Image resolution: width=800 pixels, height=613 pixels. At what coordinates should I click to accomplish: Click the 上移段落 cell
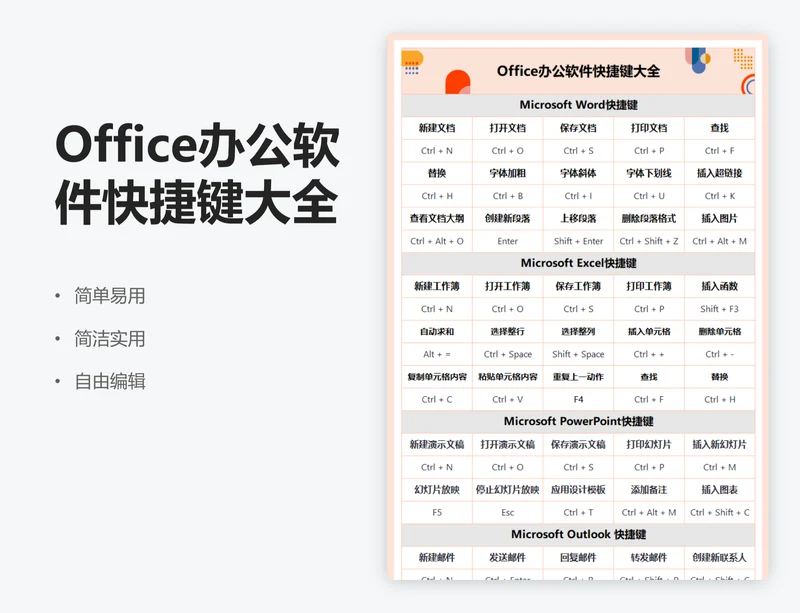[x=578, y=218]
